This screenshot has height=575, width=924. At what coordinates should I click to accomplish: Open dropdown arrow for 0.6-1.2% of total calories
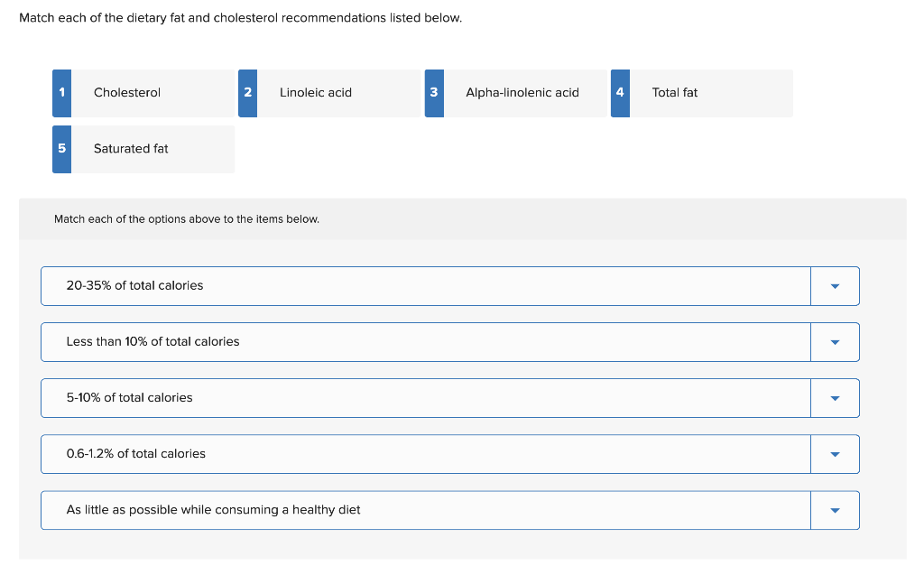(x=835, y=454)
